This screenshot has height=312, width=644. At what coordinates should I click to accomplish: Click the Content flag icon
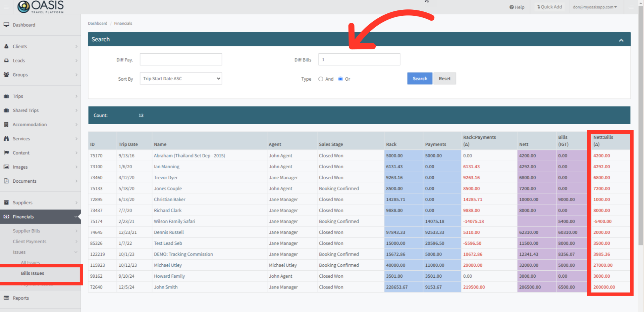(x=6, y=152)
